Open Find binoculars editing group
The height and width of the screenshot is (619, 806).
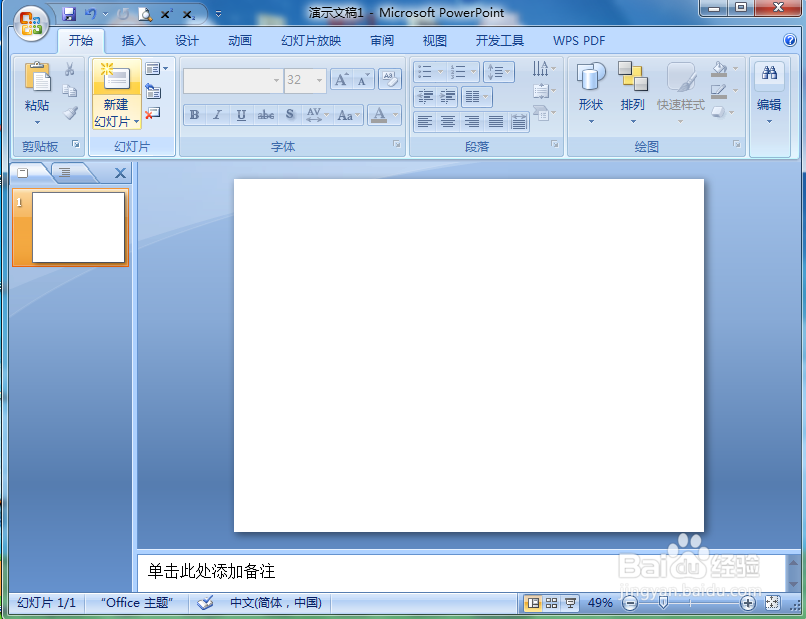tap(769, 93)
